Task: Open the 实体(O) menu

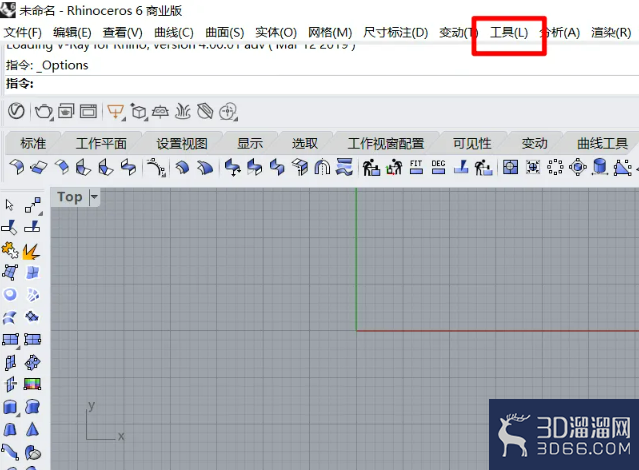Action: click(276, 32)
